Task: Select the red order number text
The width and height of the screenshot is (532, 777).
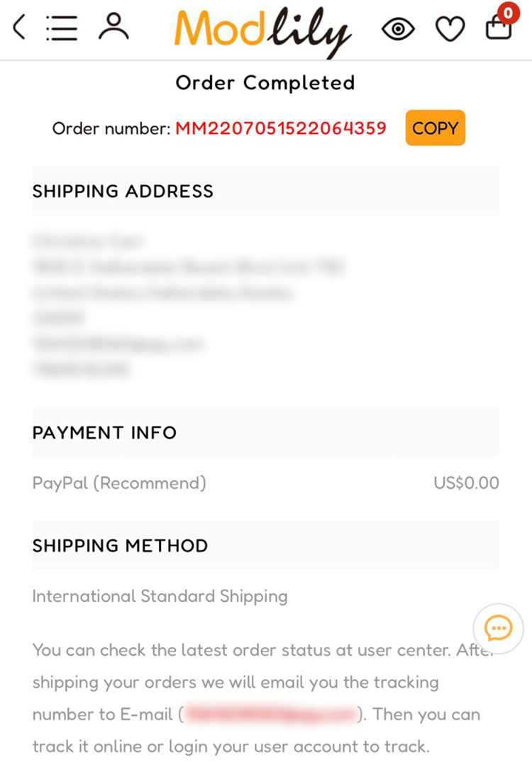Action: (x=281, y=128)
